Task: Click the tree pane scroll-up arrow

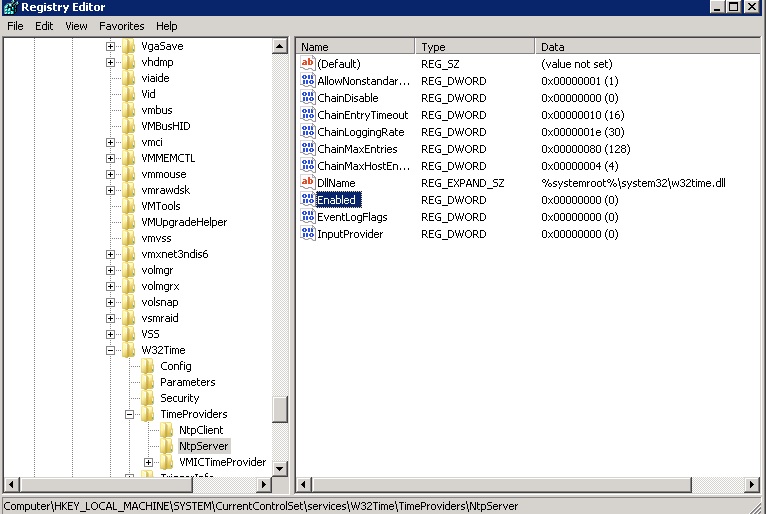Action: [280, 46]
